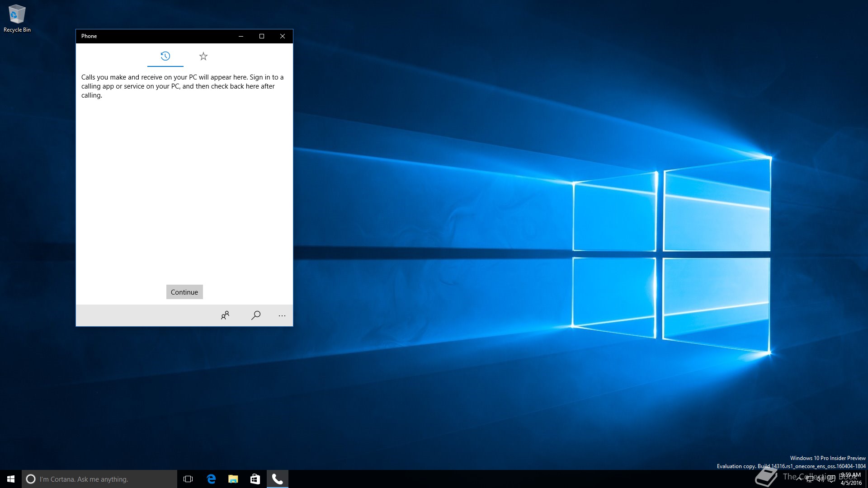Select the Recycle Bin desktop icon
The image size is (868, 488).
pyautogui.click(x=17, y=19)
